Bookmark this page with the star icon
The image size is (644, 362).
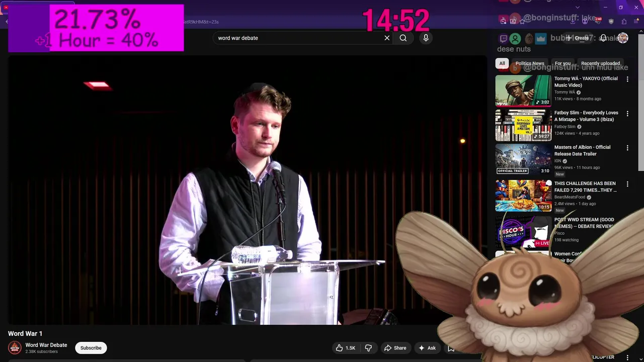(x=522, y=22)
